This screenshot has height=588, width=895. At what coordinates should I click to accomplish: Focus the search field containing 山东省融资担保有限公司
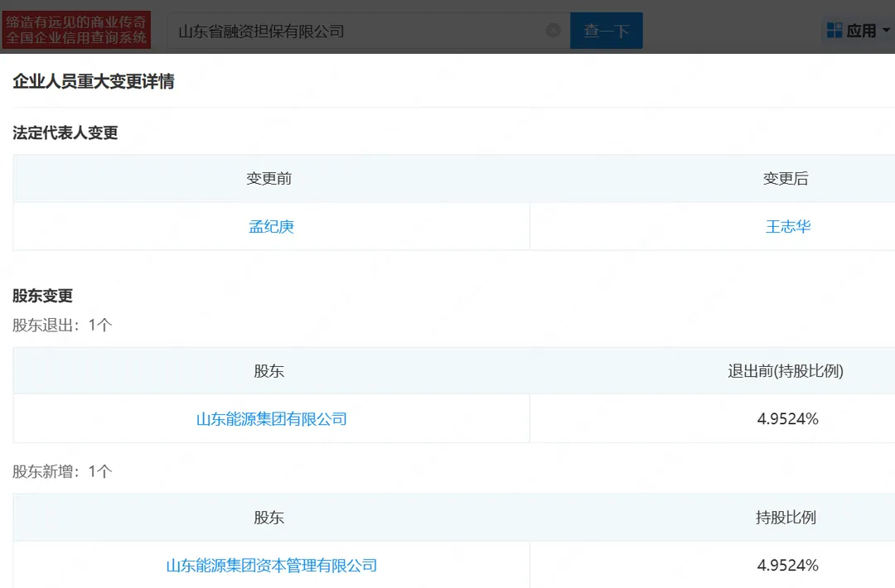[368, 30]
